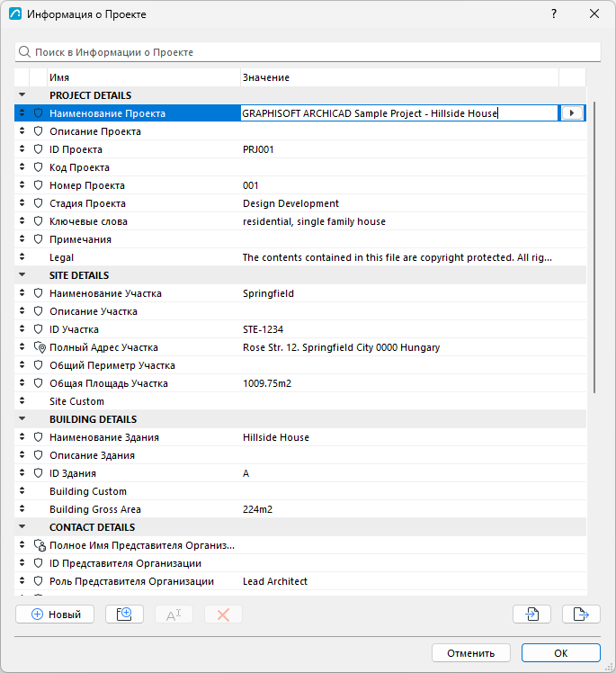This screenshot has width=616, height=673.
Task: Select the 001 project number value
Action: click(251, 185)
